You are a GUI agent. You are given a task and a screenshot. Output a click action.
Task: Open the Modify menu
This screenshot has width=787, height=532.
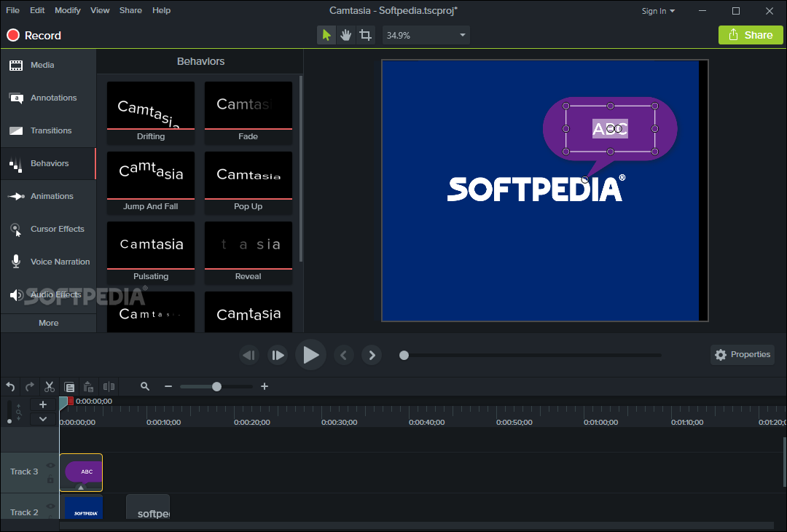68,10
